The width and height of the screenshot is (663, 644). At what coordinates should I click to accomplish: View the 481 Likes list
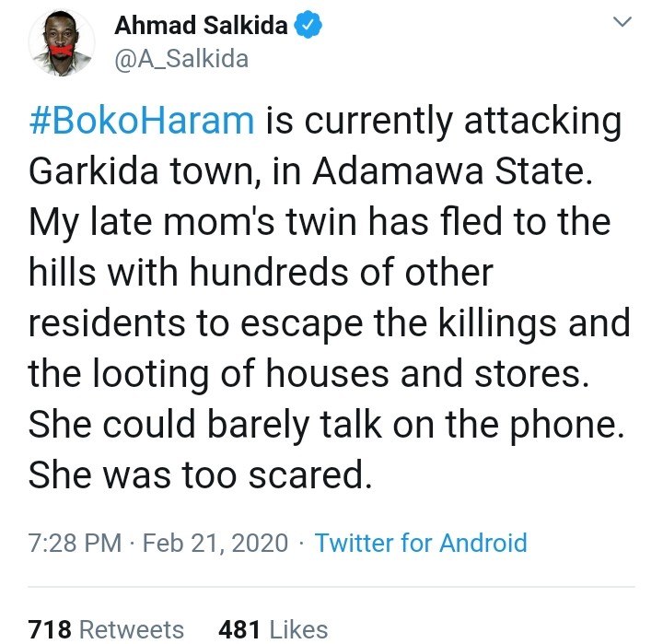[x=273, y=629]
